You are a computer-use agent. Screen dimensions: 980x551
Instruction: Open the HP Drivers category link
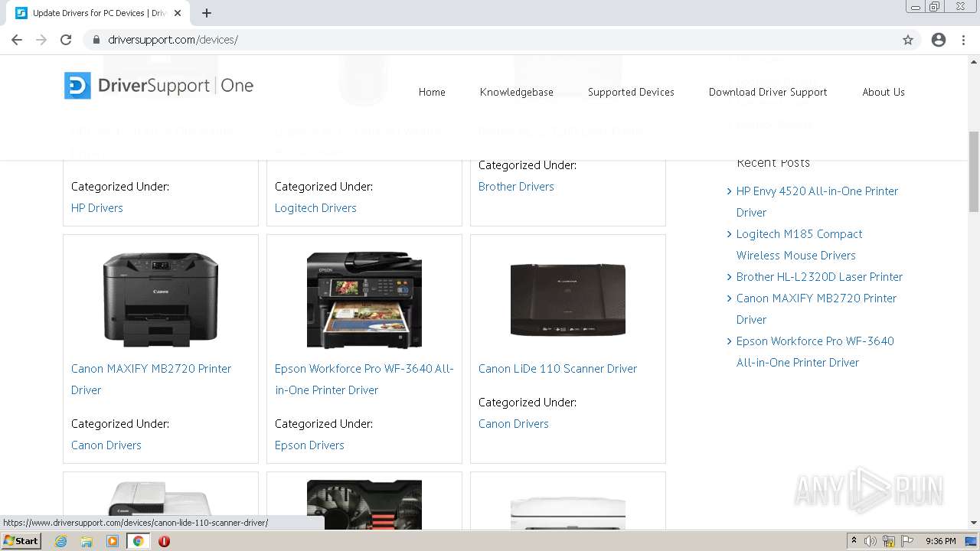(97, 208)
